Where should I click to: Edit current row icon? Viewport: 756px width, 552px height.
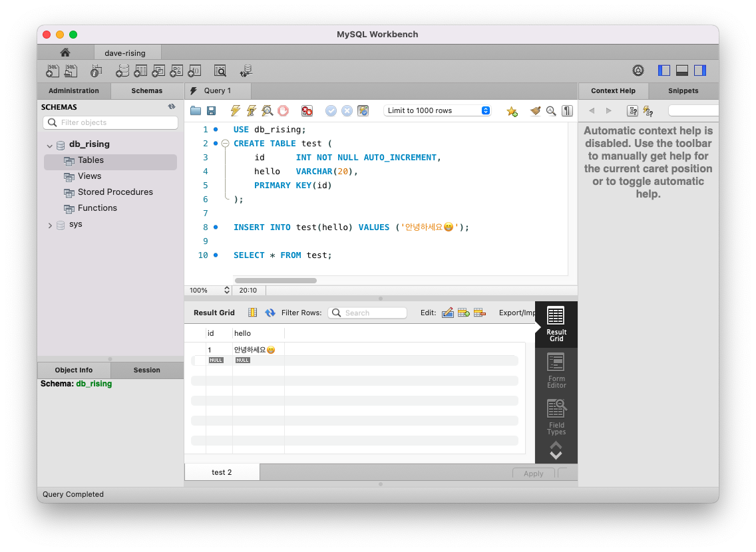[448, 313]
